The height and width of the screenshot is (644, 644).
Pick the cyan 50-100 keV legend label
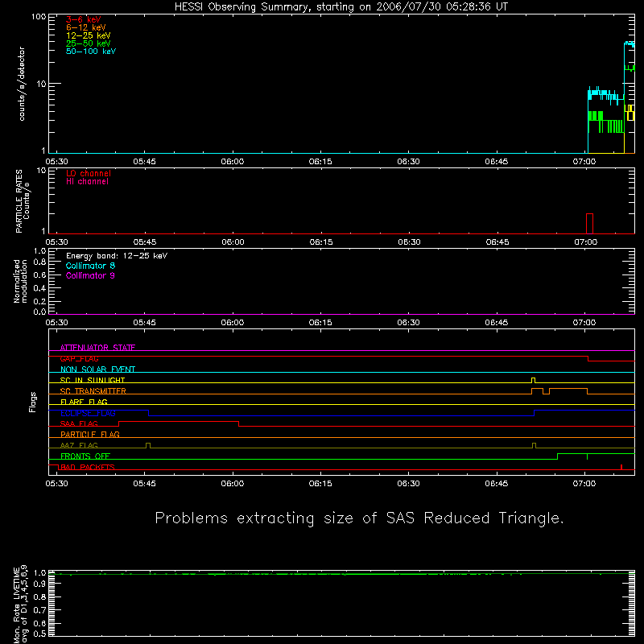click(x=91, y=52)
